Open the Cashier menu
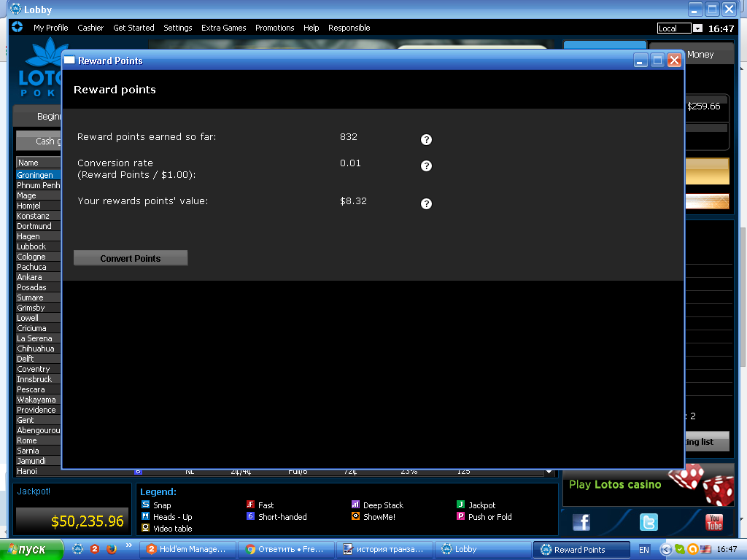 coord(90,28)
